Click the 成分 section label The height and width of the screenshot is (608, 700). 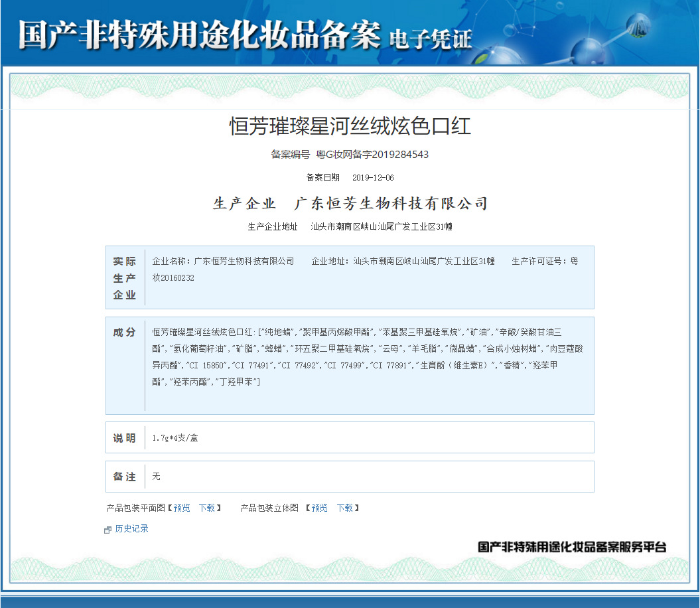pos(124,333)
